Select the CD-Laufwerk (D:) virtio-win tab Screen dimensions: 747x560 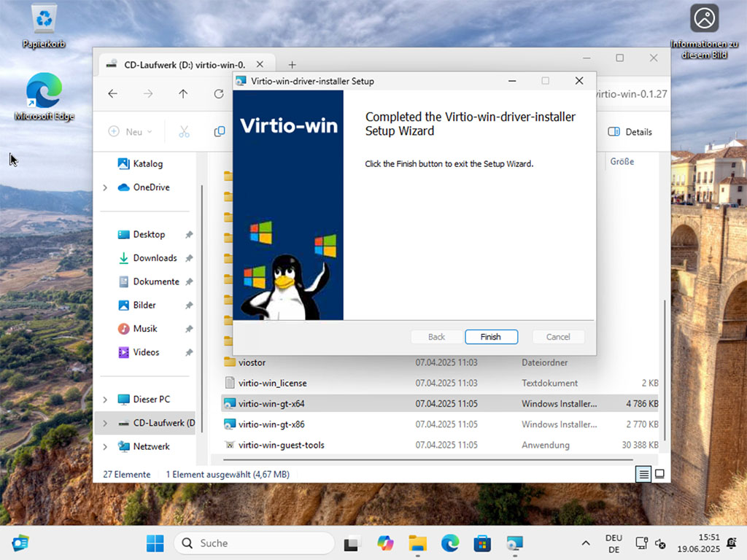pyautogui.click(x=186, y=65)
